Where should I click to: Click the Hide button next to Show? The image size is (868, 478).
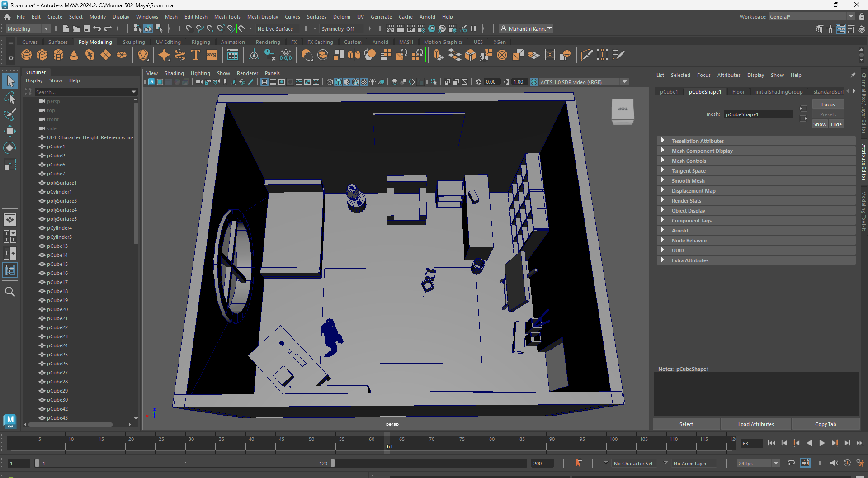tap(836, 124)
